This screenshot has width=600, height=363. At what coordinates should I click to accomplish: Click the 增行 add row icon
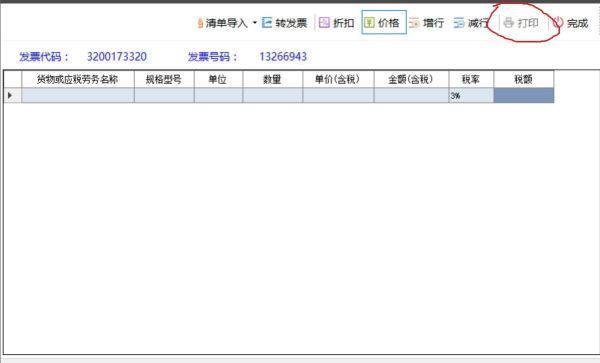[414, 23]
